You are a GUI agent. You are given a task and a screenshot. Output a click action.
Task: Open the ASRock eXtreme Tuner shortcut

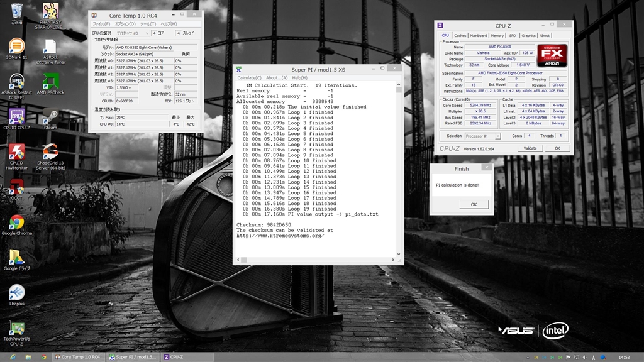(x=50, y=47)
